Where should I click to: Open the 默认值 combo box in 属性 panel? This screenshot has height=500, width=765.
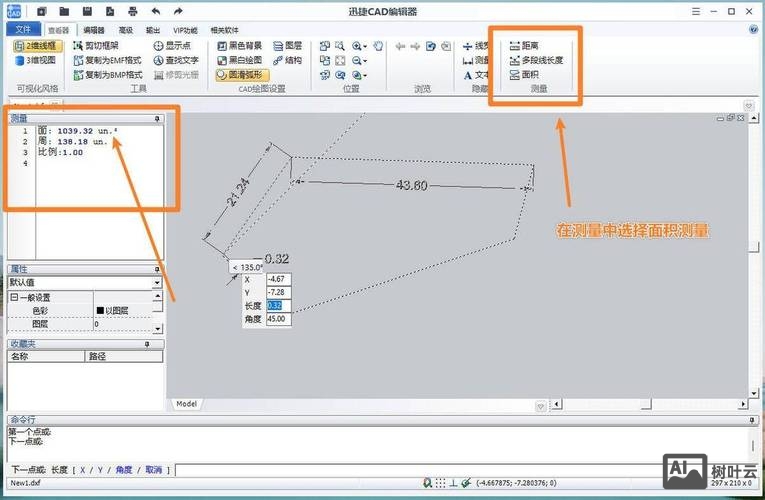click(x=85, y=282)
